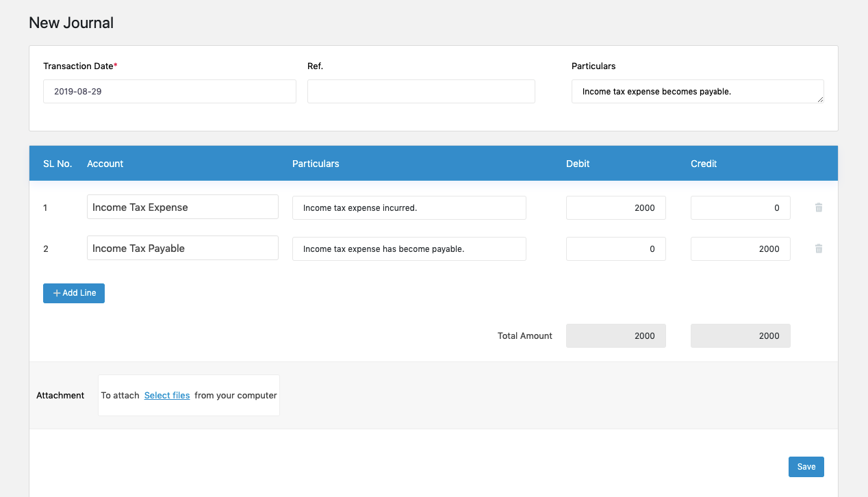Delete journal line 1 with trash icon
Viewport: 868px width, 497px height.
pos(819,207)
